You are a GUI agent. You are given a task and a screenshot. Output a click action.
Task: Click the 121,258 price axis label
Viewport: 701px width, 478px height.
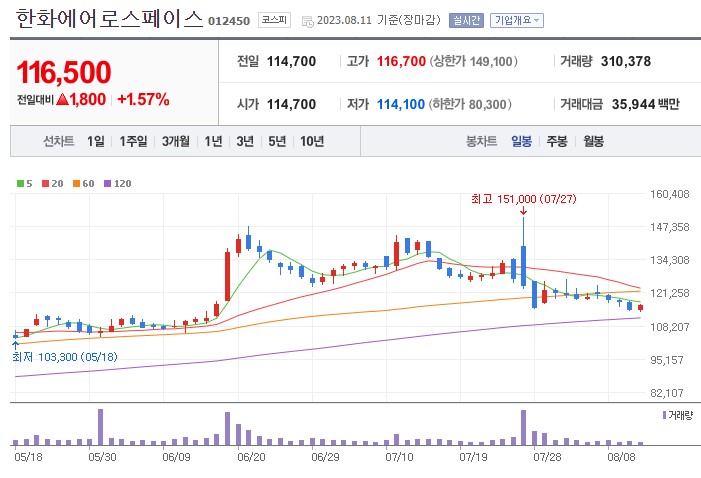coord(670,293)
